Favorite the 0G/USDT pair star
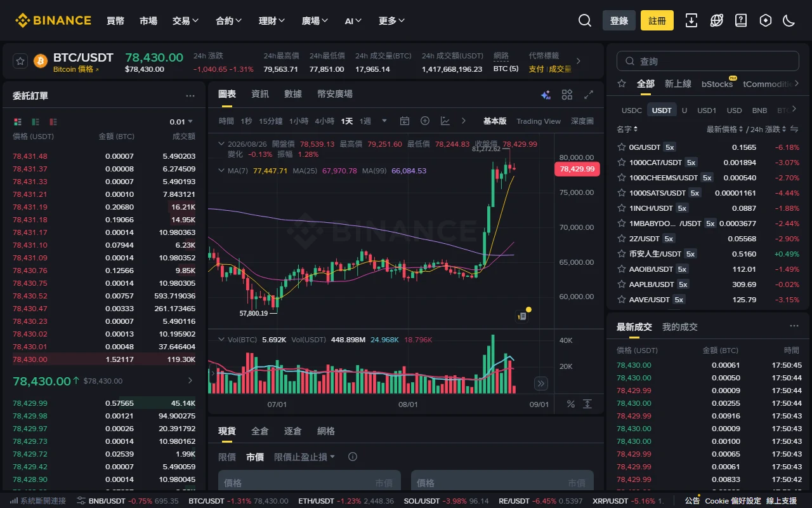Screen dimensions: 812x508 coord(622,147)
